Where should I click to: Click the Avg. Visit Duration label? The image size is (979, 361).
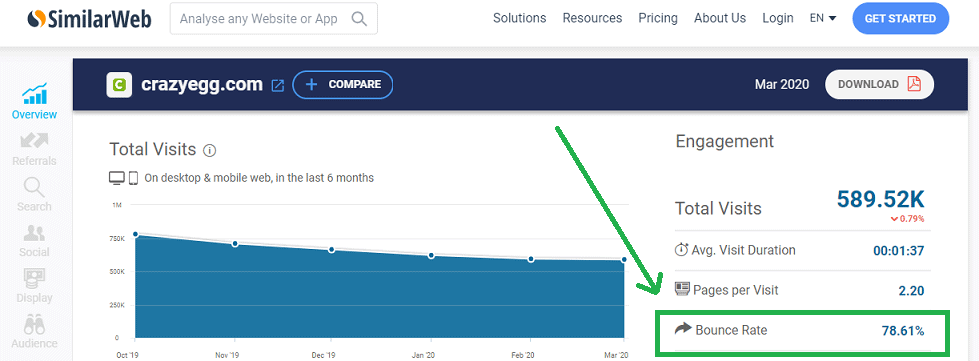[x=744, y=250]
